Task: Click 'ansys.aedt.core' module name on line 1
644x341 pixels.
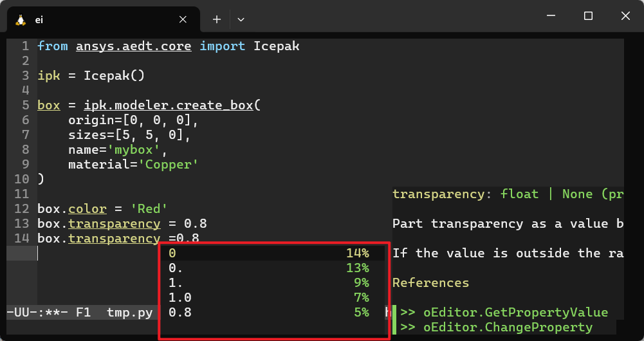Action: click(133, 46)
